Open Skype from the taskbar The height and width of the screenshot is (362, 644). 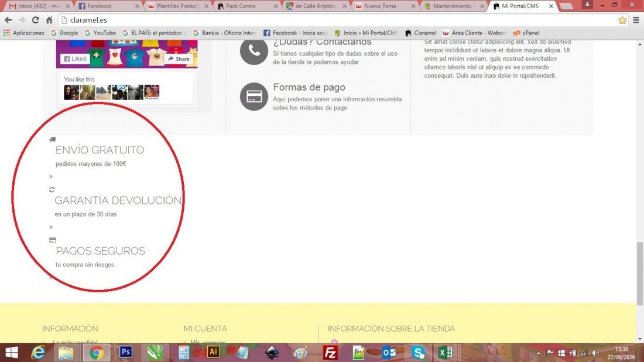coord(417,353)
